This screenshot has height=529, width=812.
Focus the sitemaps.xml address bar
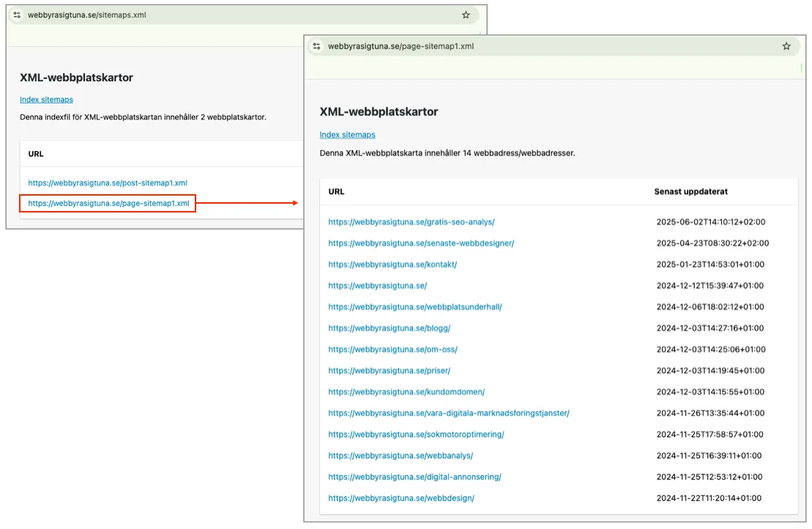pos(243,15)
